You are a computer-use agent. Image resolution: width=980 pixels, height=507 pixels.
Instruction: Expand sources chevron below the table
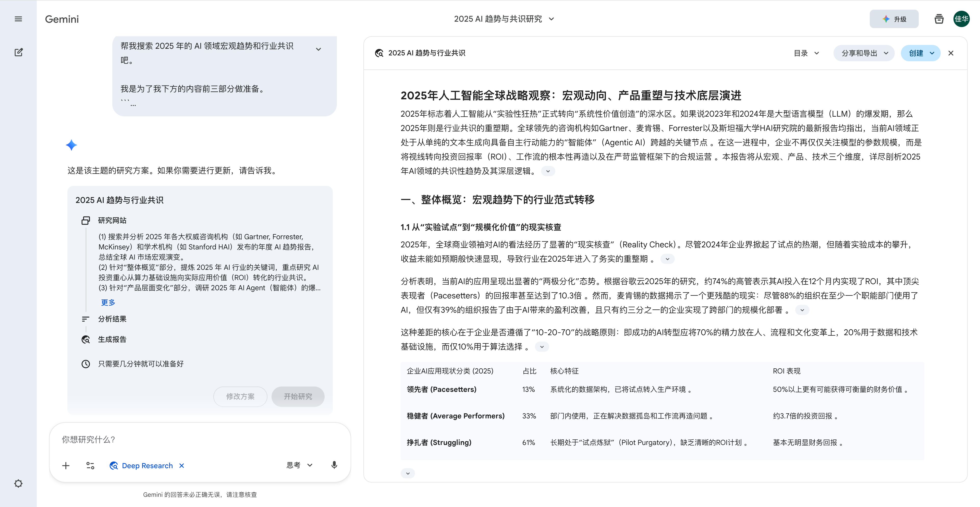coord(408,473)
